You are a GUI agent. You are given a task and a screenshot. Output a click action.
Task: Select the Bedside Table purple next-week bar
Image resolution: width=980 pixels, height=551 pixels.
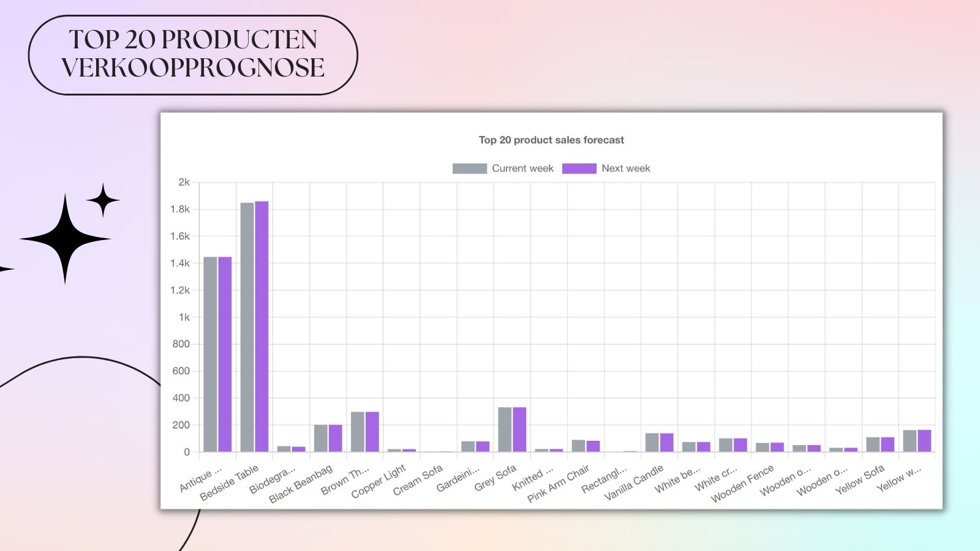(x=262, y=326)
